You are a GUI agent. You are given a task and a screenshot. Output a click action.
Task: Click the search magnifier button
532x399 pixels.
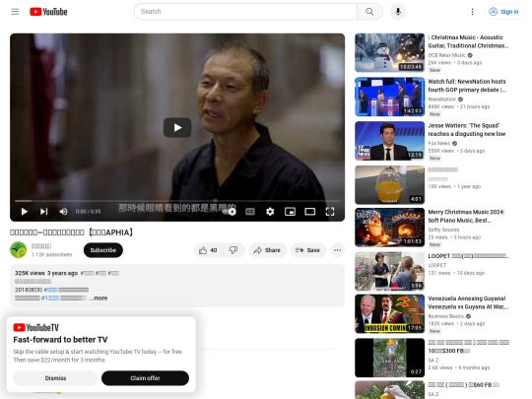[x=369, y=12]
